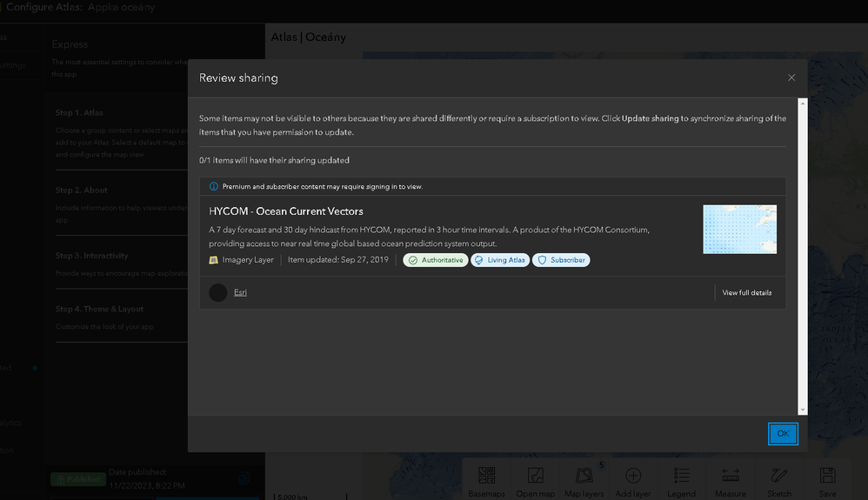
Task: Click the Save tool in map toolbar
Action: point(828,482)
